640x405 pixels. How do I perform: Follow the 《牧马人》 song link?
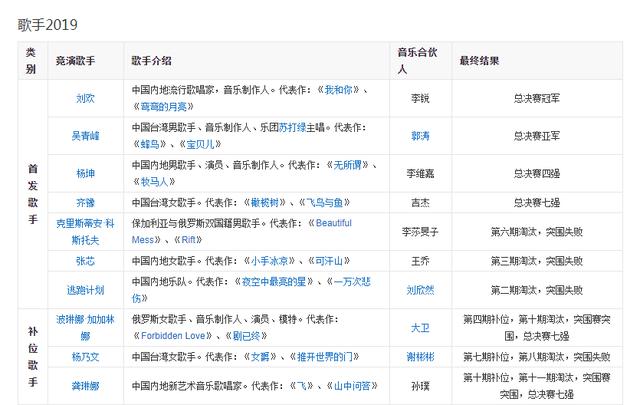pyautogui.click(x=154, y=182)
